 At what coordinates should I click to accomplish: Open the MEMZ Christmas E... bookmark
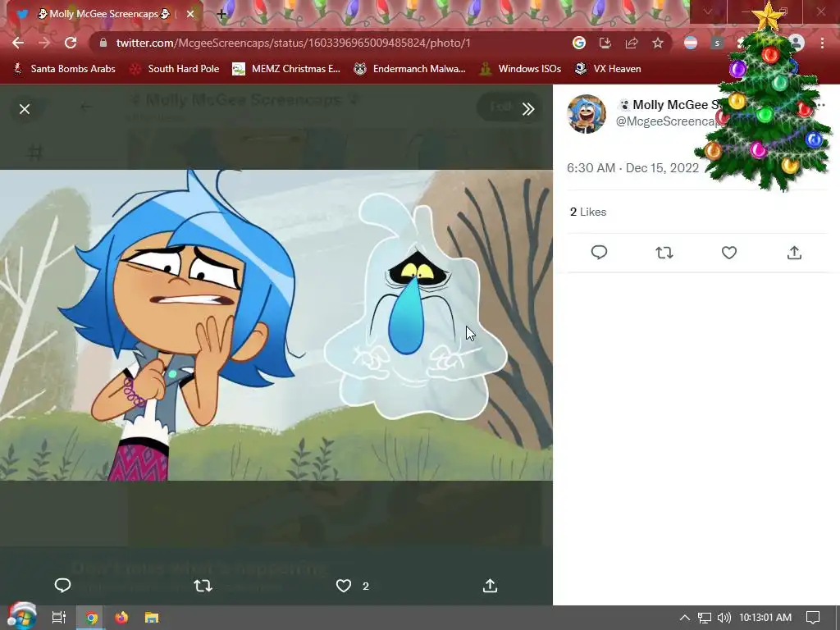point(286,69)
